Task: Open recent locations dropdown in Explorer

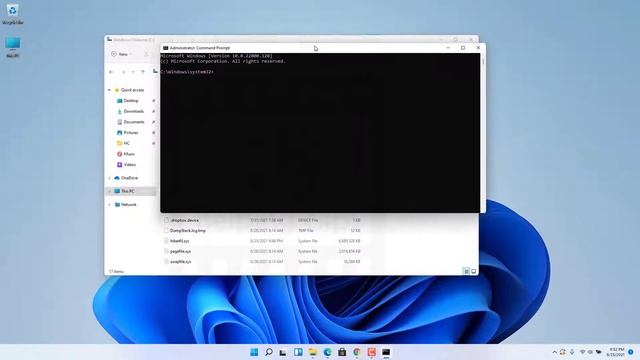Action: tap(133, 72)
